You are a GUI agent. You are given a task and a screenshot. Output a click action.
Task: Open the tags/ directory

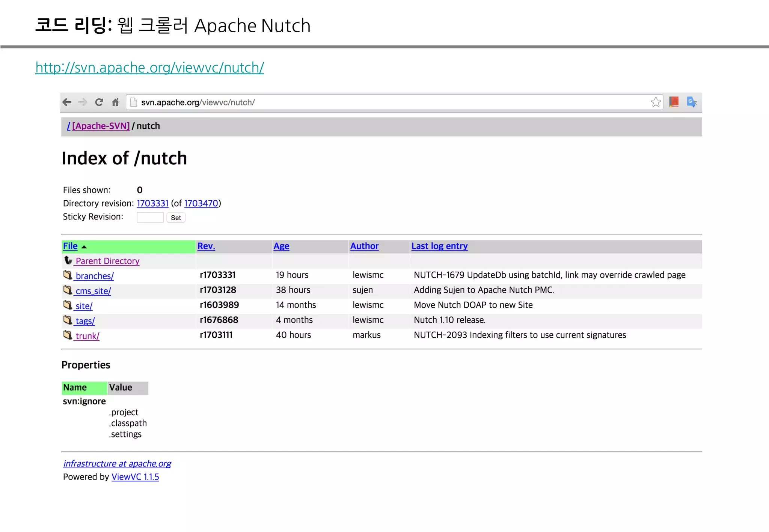click(x=85, y=321)
